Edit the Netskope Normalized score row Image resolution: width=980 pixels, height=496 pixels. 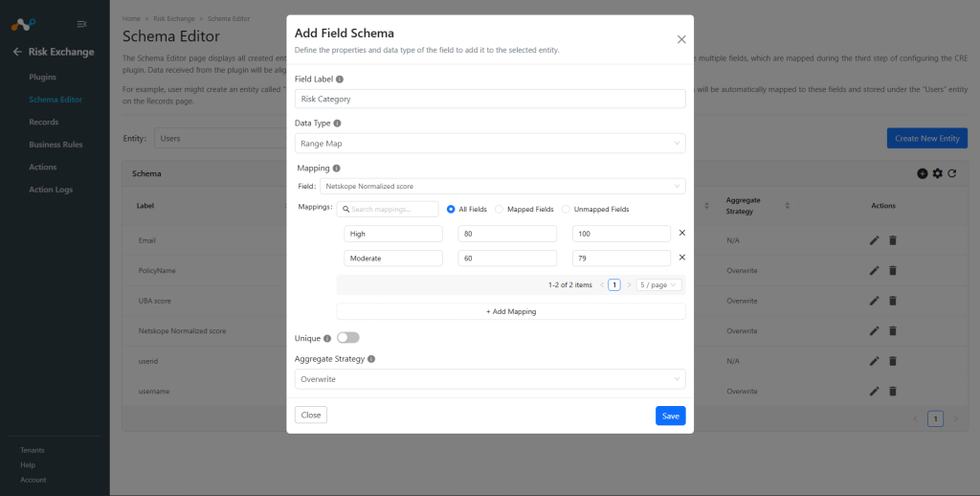pyautogui.click(x=875, y=331)
